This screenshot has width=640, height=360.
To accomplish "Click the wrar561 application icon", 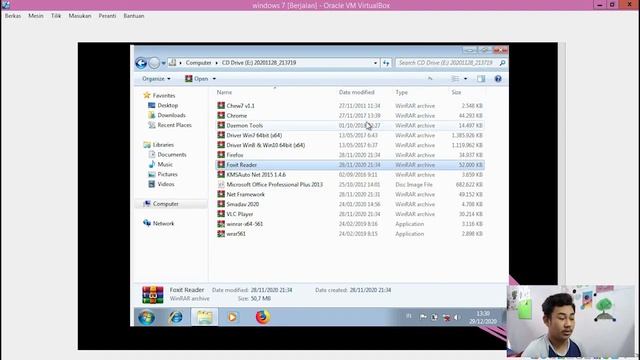I will [x=221, y=234].
